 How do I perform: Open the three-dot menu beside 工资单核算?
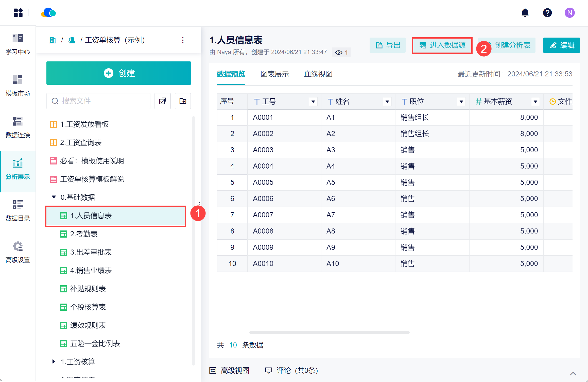pos(183,40)
